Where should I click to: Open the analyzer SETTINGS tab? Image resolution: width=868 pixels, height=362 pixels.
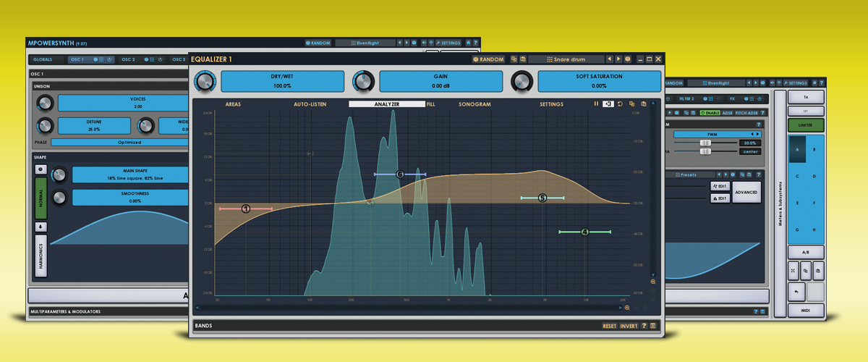[551, 104]
